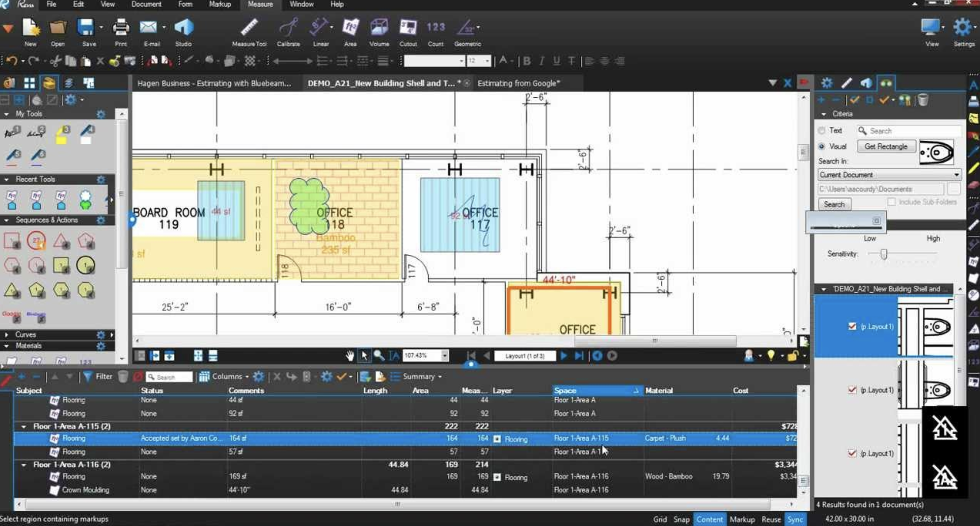Open the Measure menu
980x526 pixels.
click(x=260, y=5)
